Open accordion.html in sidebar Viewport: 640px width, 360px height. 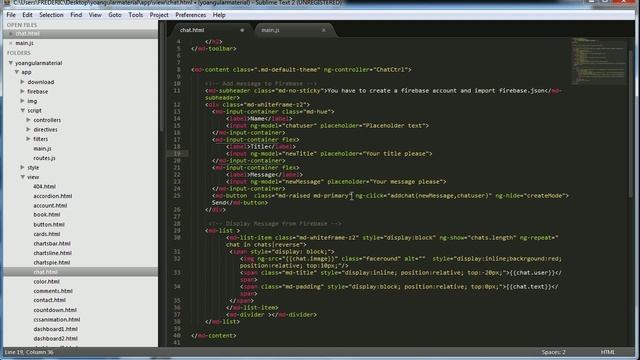point(53,196)
